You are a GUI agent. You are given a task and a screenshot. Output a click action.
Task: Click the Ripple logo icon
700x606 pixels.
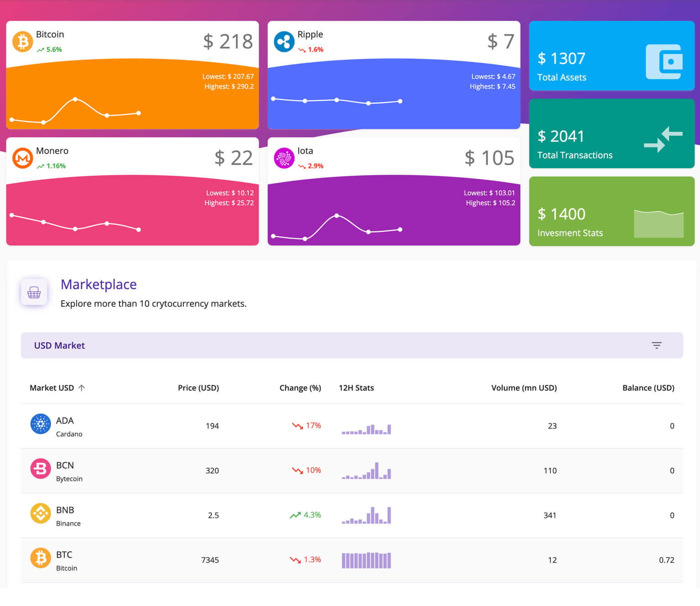point(284,42)
